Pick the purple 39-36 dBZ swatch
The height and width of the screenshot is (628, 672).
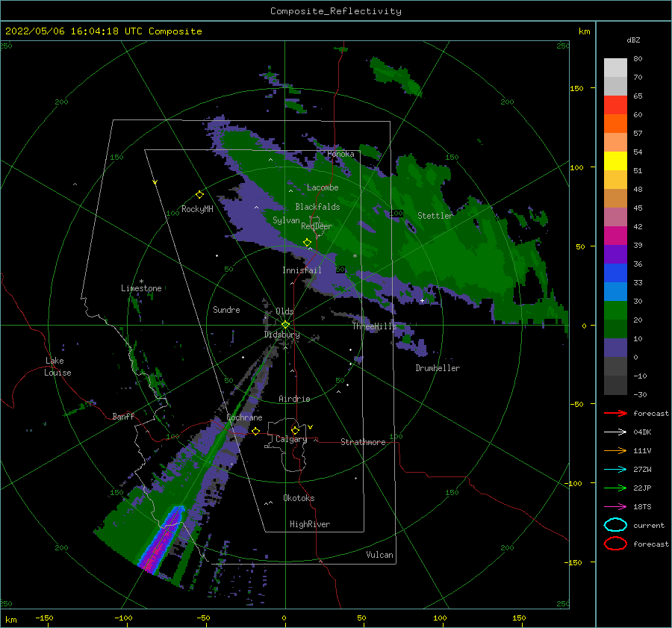615,254
